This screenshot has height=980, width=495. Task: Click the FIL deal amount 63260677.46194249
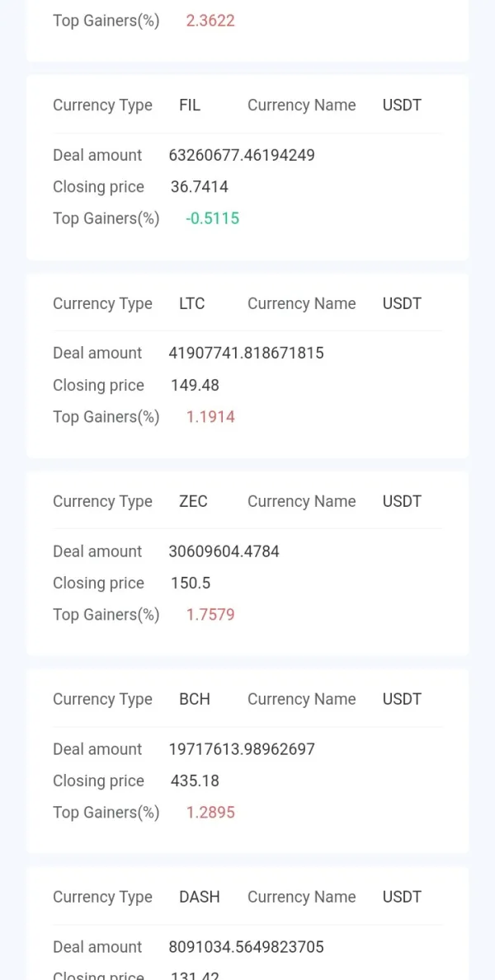click(x=242, y=155)
